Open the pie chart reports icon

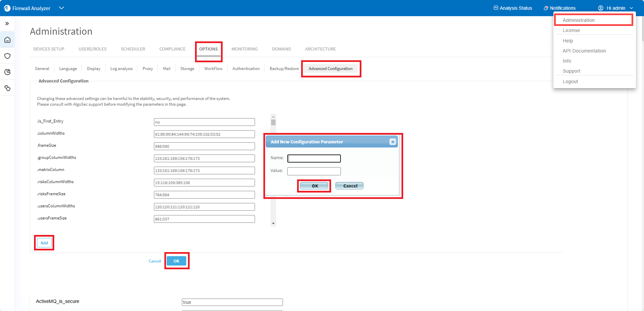coord(7,72)
